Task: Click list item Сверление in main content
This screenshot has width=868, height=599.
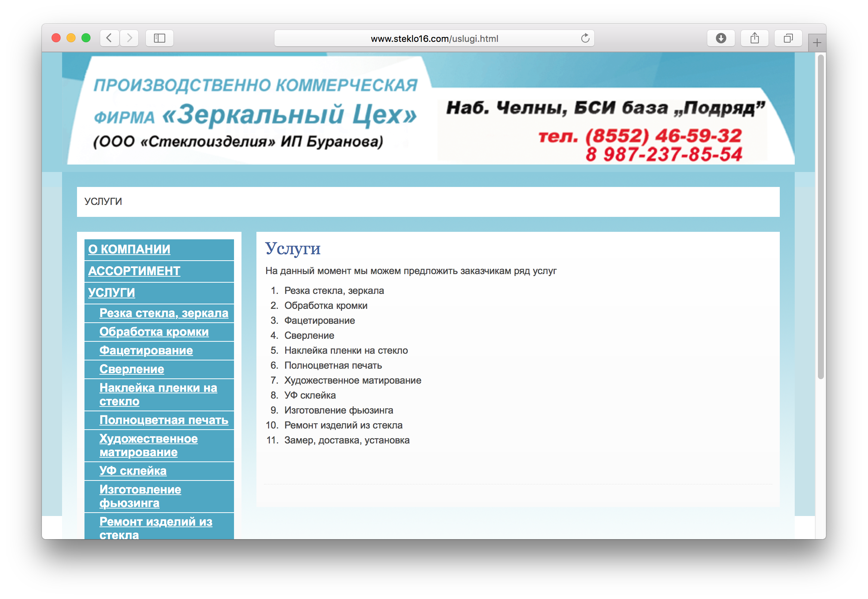Action: 310,336
